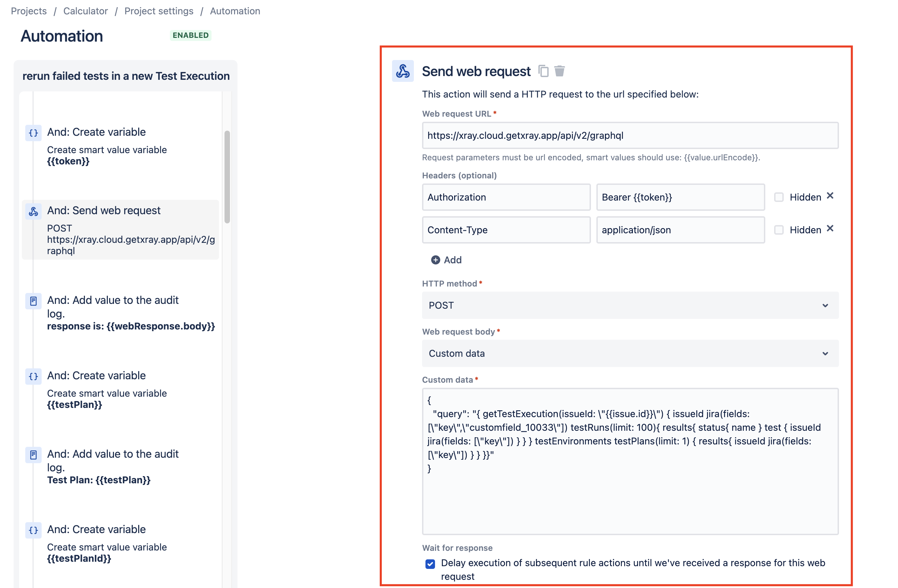Select the Create variable {{testPlanId}} step

pyautogui.click(x=120, y=543)
